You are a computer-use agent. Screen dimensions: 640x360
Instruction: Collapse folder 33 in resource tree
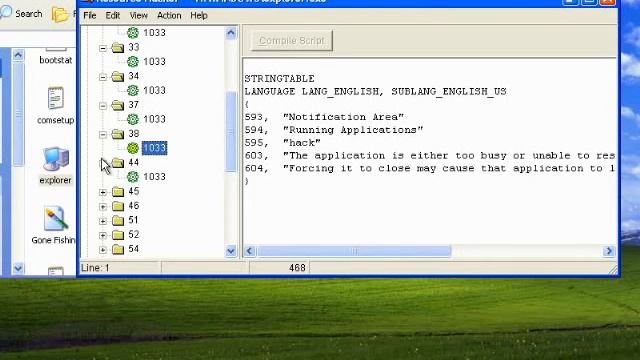tap(103, 48)
